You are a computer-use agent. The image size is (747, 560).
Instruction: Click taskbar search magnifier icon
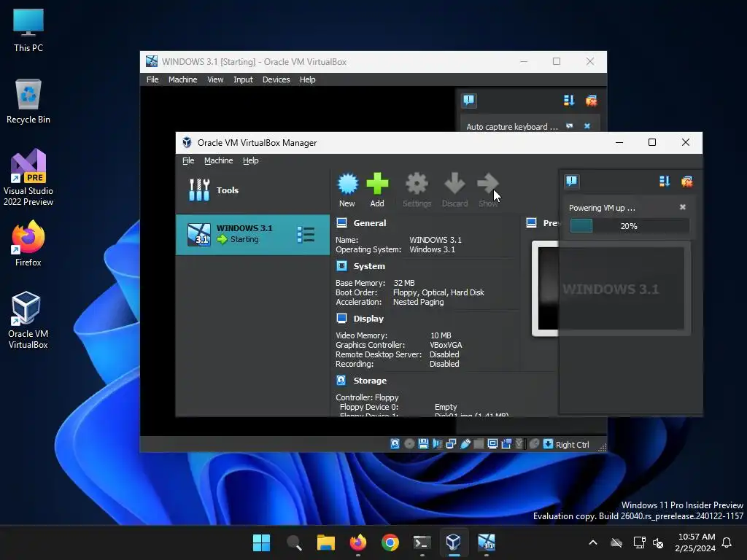[294, 542]
